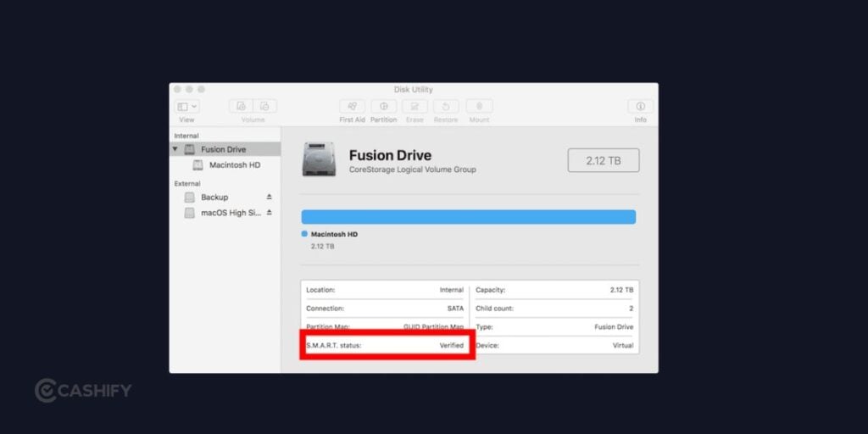Click the blue Macintosh HD legend dot
The height and width of the screenshot is (434, 868).
(x=304, y=234)
